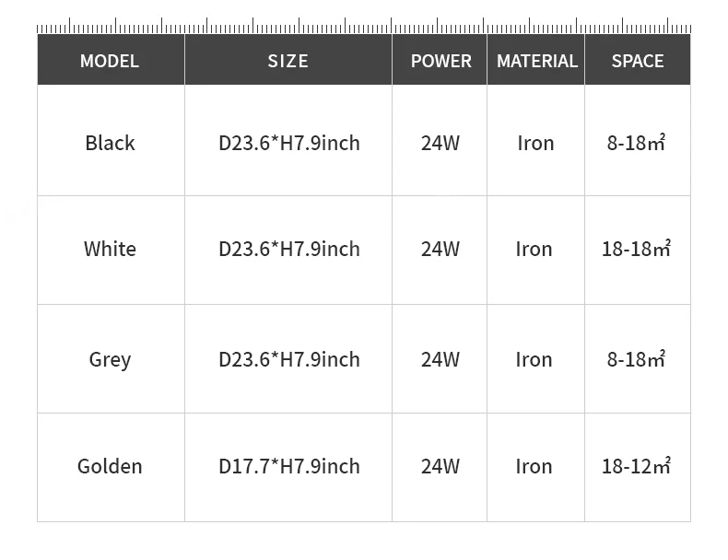The width and height of the screenshot is (728, 560).
Task: Click the Iron cell in the Grey row
Action: [535, 359]
